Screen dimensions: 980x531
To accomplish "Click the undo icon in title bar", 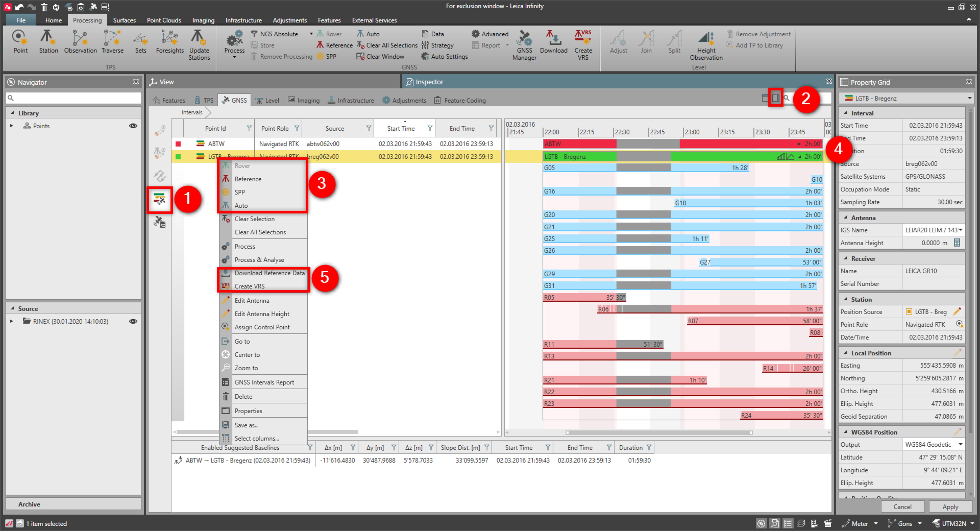I will click(x=19, y=7).
